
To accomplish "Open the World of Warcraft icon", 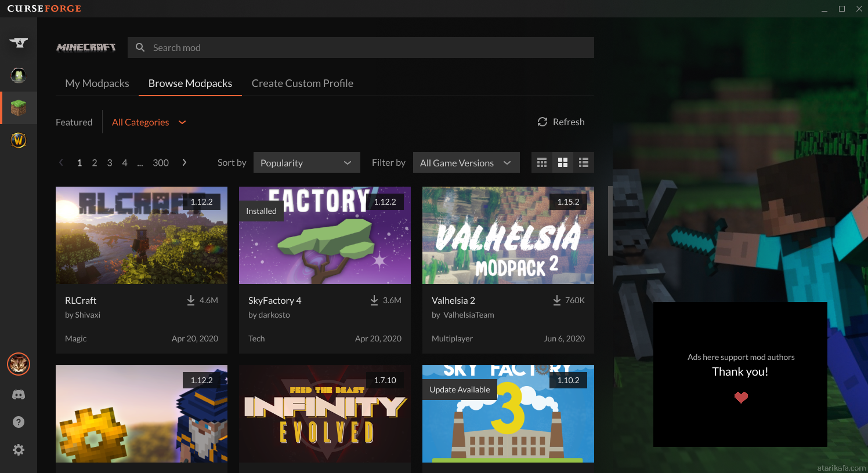I will coord(19,140).
